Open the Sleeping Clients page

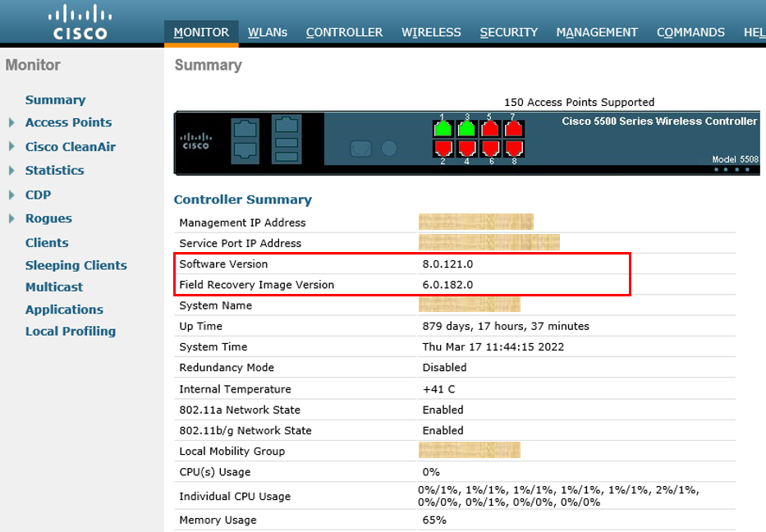76,265
